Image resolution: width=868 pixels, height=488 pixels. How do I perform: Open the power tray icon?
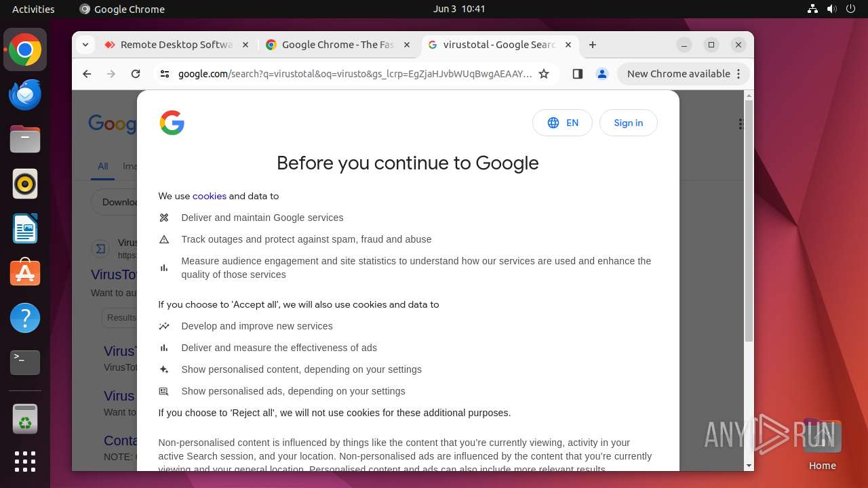851,9
